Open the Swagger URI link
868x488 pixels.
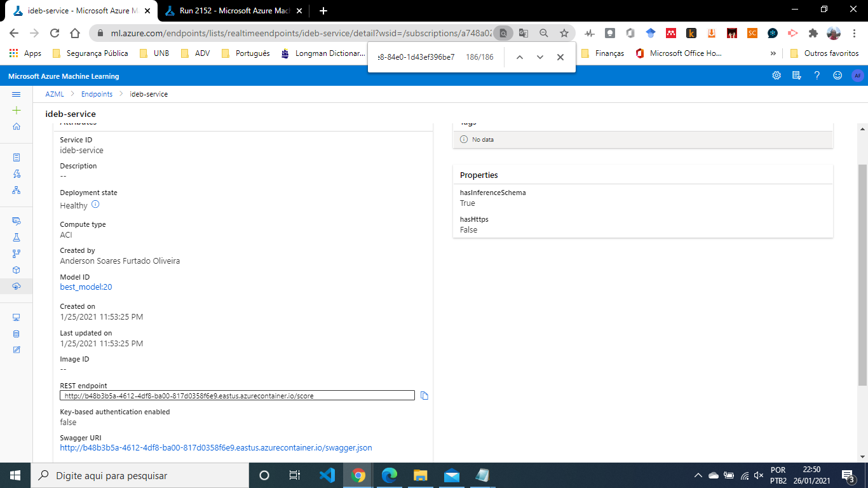click(216, 448)
